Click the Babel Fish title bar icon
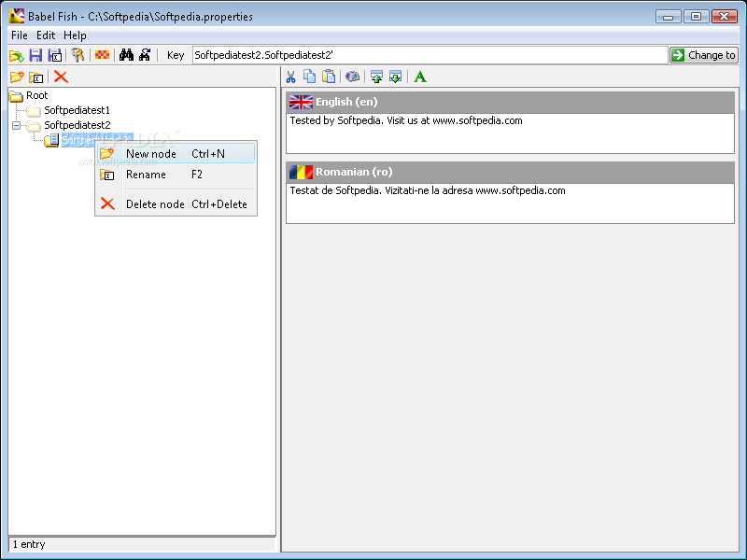Screen dimensions: 747x560 click(x=17, y=16)
